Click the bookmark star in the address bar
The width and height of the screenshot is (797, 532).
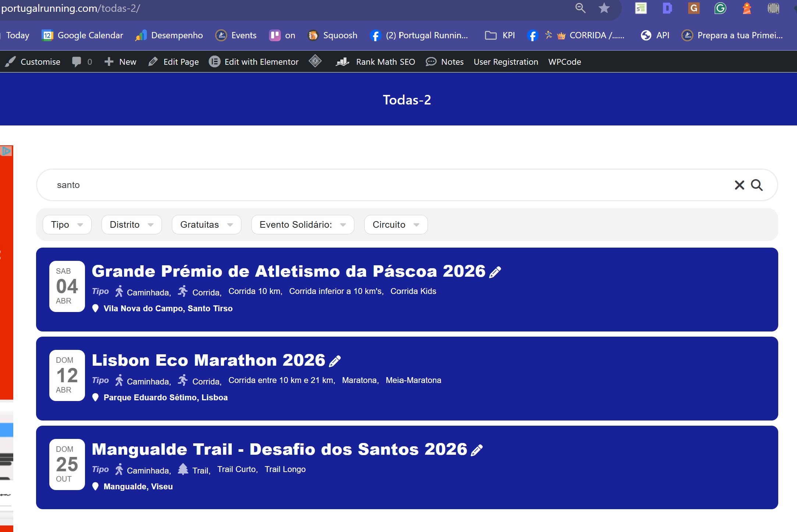coord(604,8)
